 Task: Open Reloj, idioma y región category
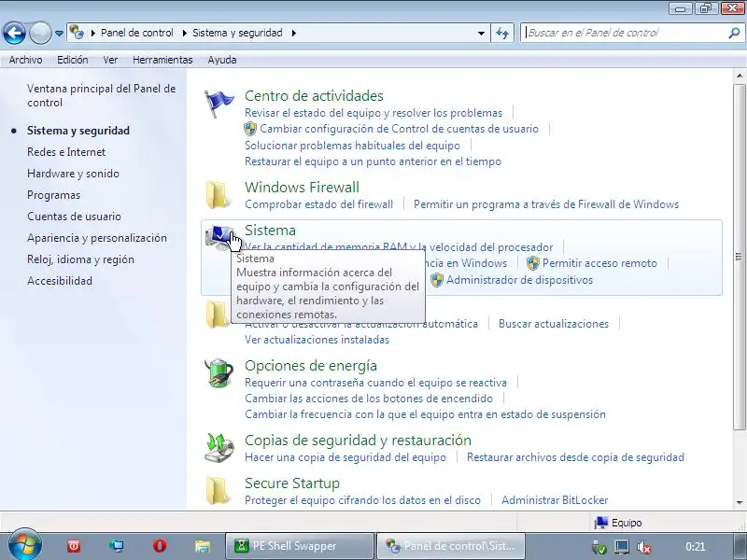point(80,259)
